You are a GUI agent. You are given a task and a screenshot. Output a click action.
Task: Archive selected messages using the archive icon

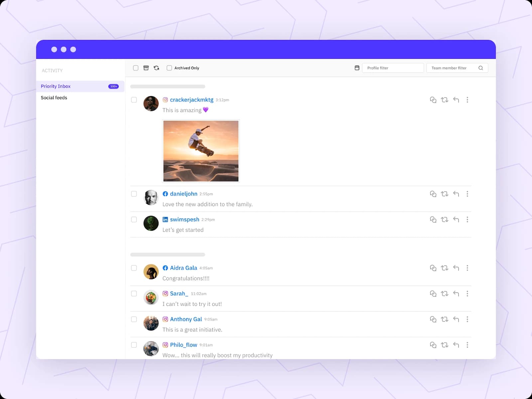click(146, 68)
